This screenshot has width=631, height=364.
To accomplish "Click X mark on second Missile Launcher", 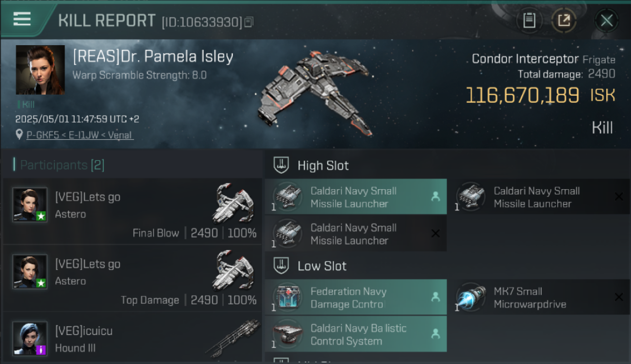I will (x=618, y=197).
